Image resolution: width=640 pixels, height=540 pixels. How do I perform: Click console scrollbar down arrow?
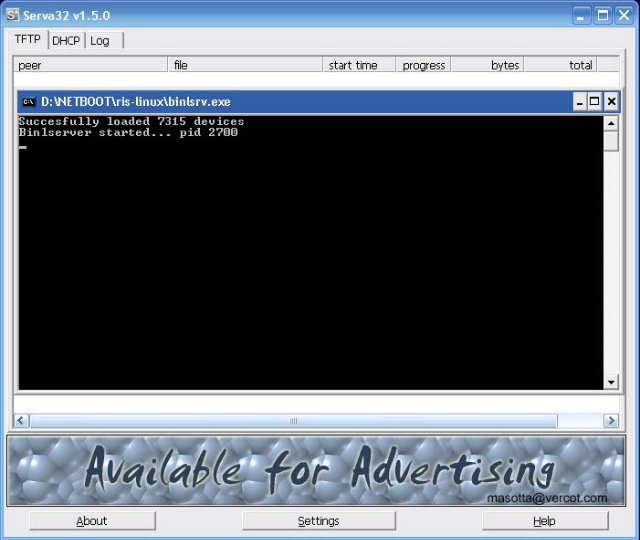coord(611,382)
